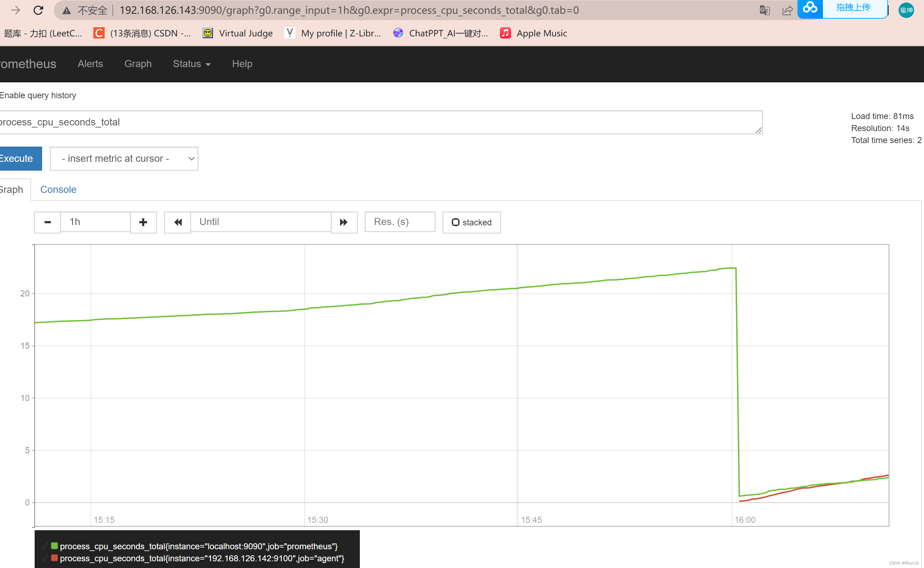
Task: Open the My profile Z-Library bookmark
Action: click(333, 33)
